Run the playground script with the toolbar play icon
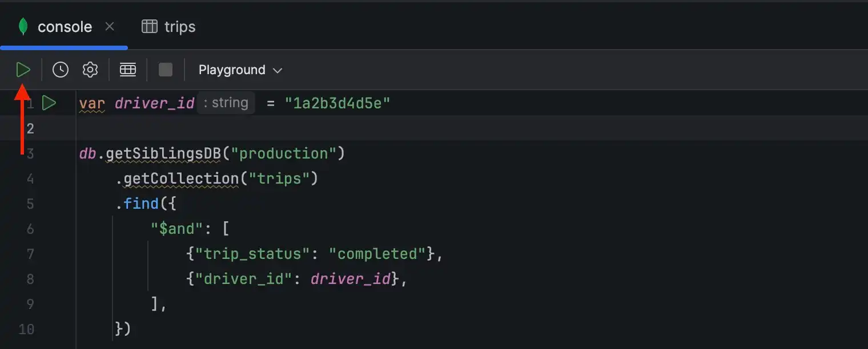Screen dimensions: 868x349 pos(23,69)
